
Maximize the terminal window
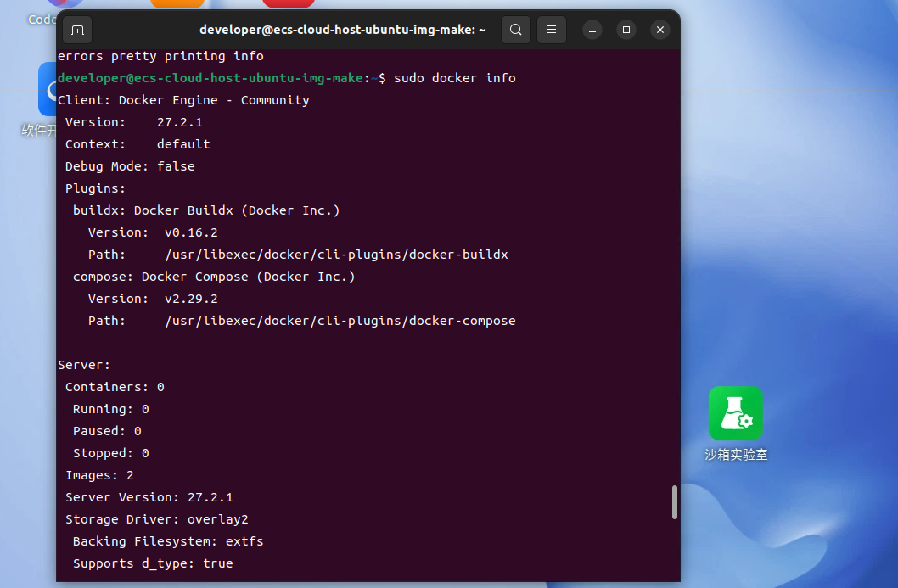click(626, 30)
